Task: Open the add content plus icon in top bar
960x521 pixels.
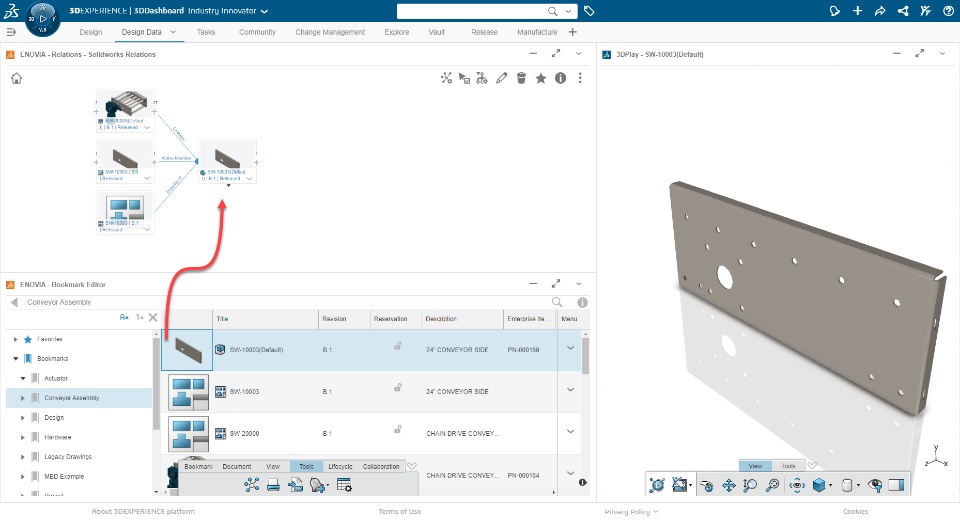Action: point(857,11)
